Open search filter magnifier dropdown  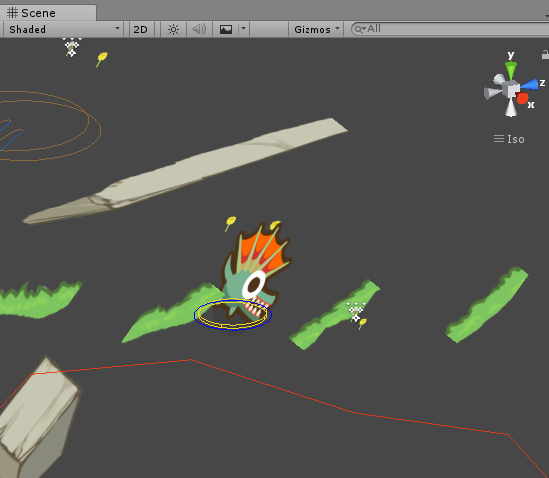(360, 29)
